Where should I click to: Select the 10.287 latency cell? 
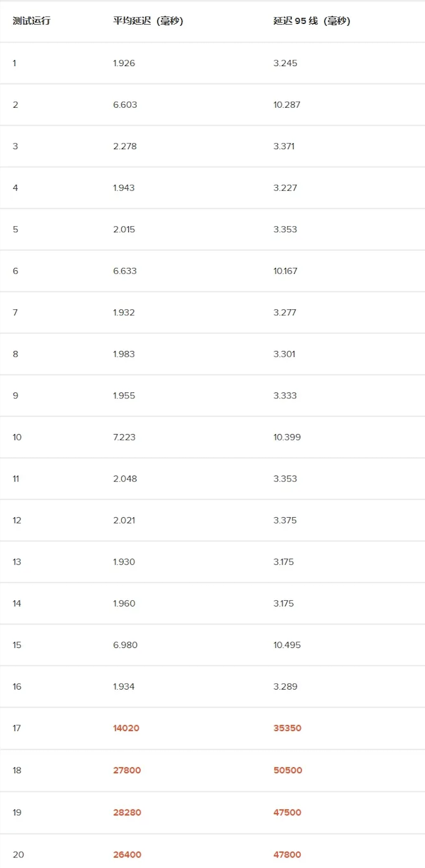click(x=287, y=105)
